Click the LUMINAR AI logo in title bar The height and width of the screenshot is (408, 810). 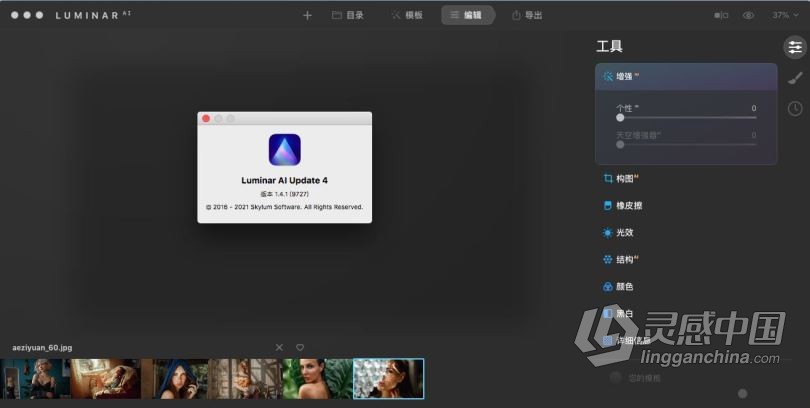click(93, 15)
